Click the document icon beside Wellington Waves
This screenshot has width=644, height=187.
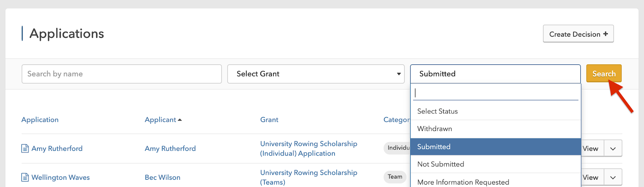tap(25, 177)
